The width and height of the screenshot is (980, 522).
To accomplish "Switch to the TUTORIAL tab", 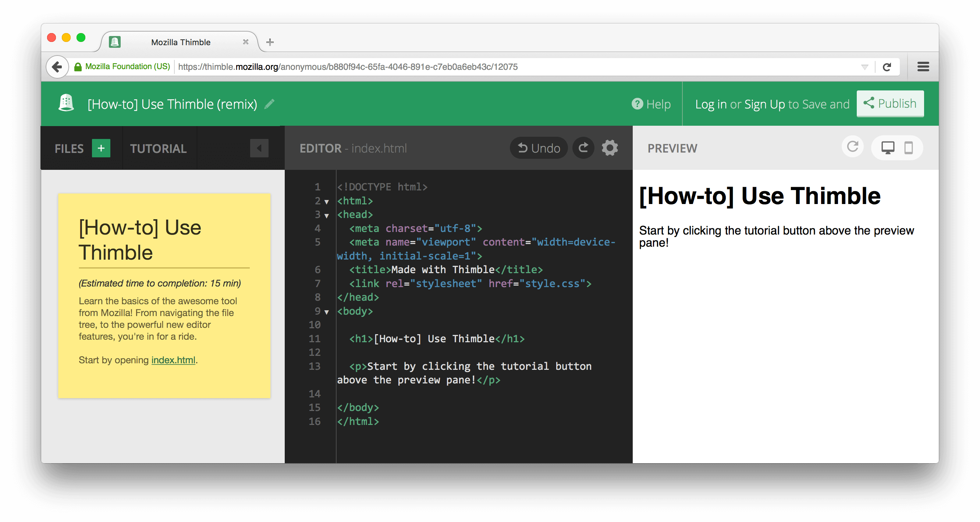I will click(x=158, y=148).
